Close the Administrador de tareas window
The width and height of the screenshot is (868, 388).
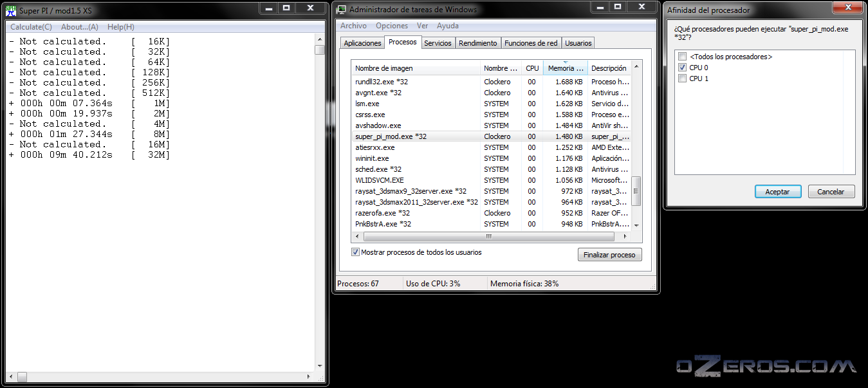click(642, 8)
